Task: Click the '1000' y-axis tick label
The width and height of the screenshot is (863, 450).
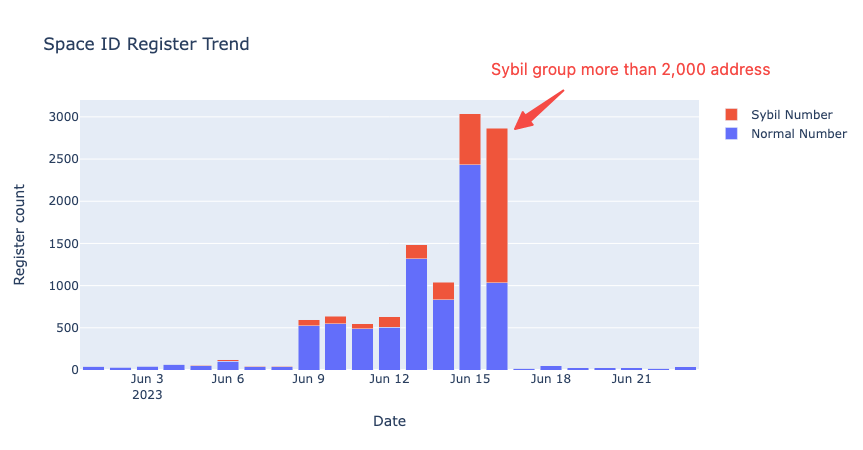Action: [64, 286]
